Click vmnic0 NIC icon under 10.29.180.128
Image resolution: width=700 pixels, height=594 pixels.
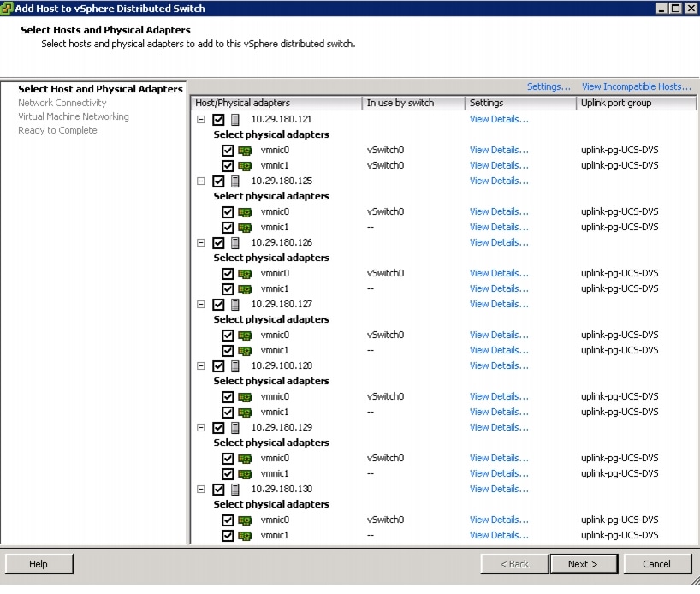click(245, 397)
